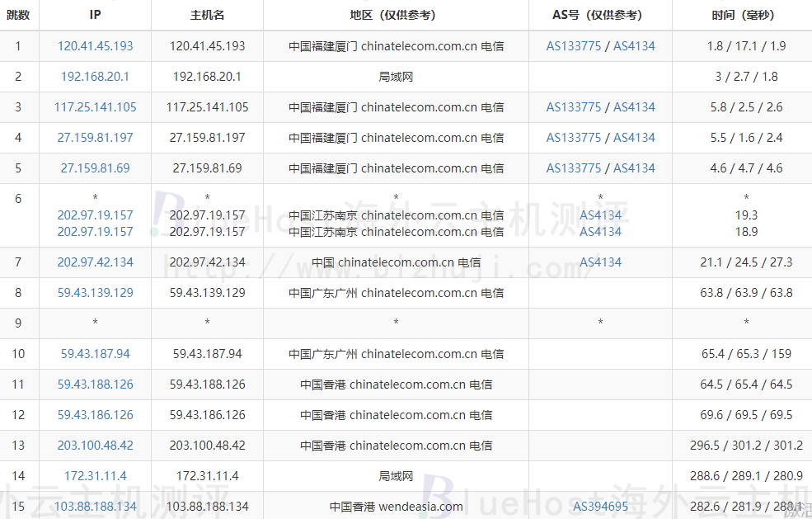Click time value 288.6 / 289.1 / 280.9

[x=746, y=476]
